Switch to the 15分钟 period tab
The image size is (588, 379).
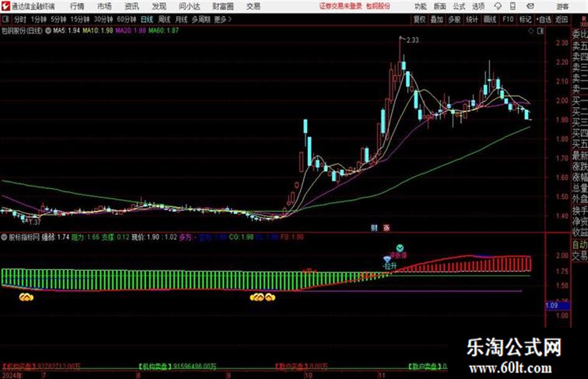[x=80, y=19]
